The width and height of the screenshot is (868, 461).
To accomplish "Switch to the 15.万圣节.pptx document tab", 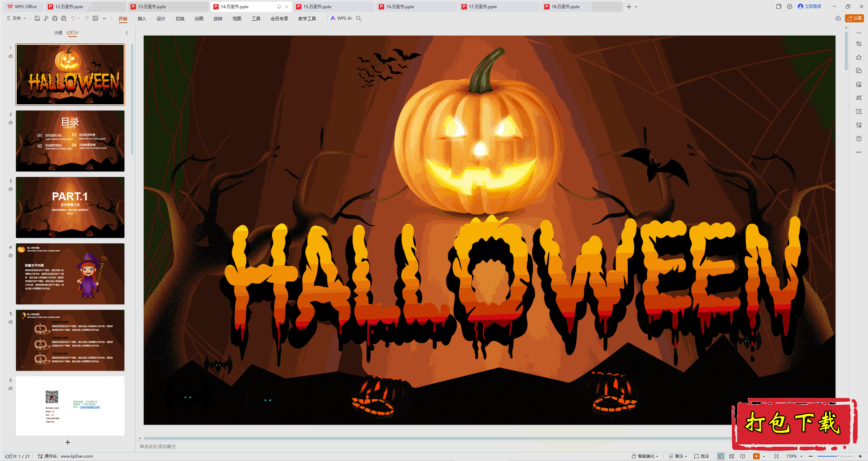I will coord(334,6).
